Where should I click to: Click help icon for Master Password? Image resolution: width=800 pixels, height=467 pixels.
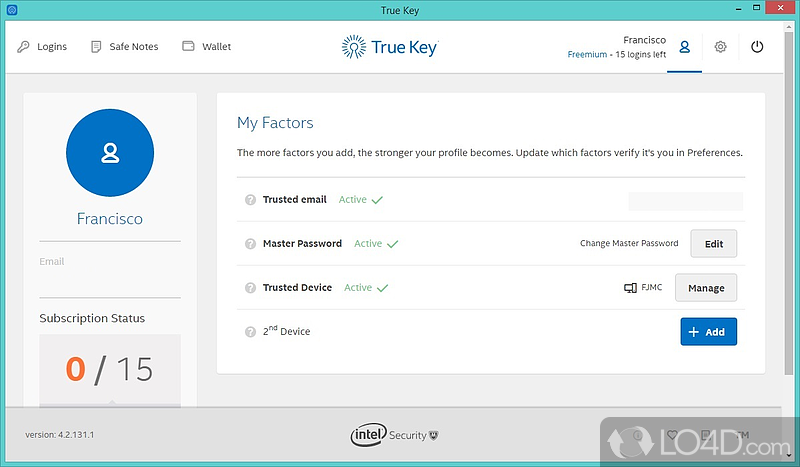click(x=250, y=243)
